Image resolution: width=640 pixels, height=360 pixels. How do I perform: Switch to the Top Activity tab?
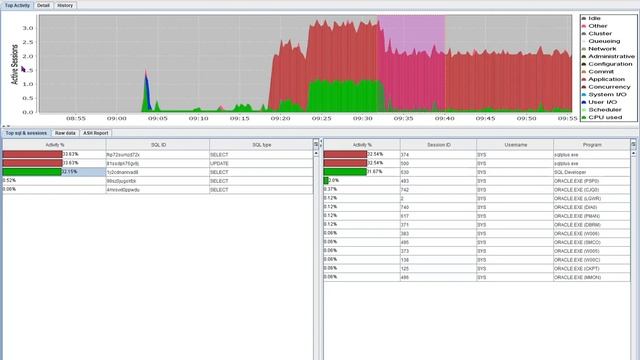point(17,5)
